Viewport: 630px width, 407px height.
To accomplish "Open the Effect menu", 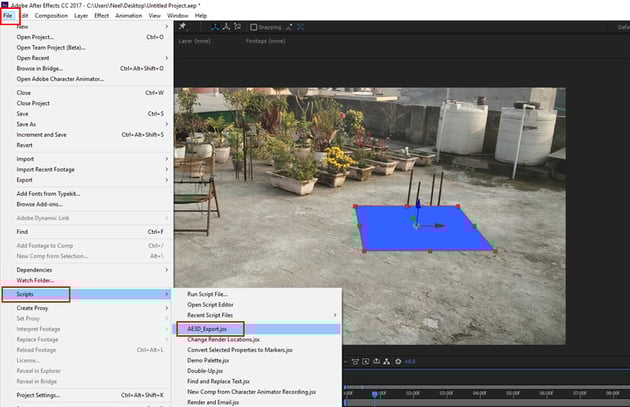I will (101, 16).
